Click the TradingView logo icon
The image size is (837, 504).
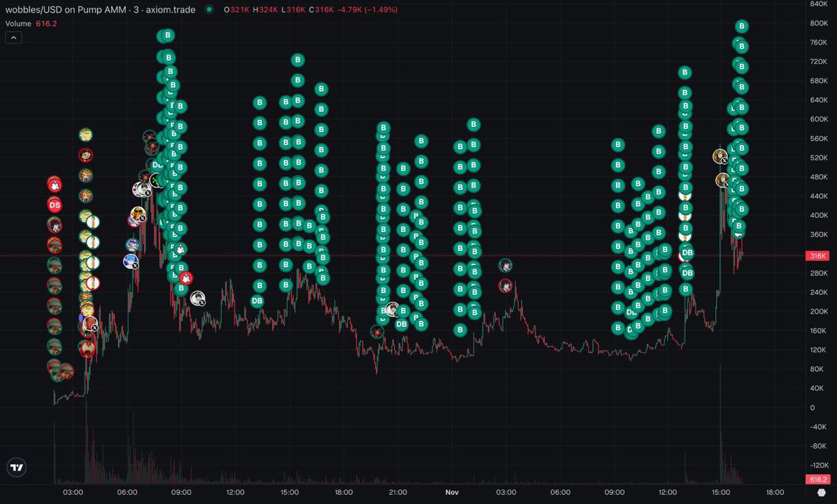coord(17,468)
